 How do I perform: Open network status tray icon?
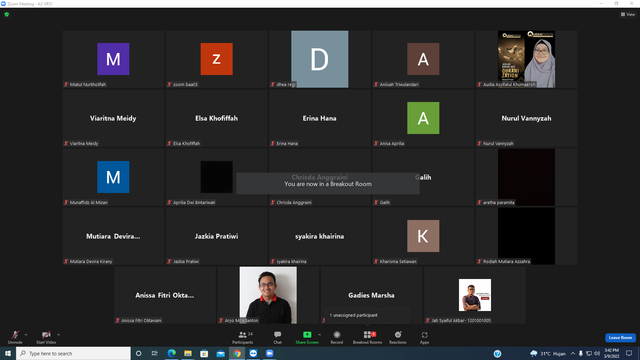(x=589, y=353)
